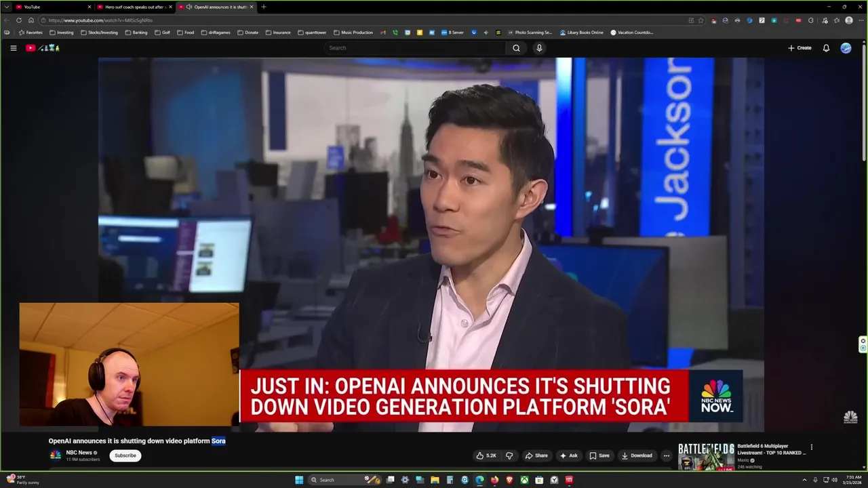Open the taskbar Settings gear app
The height and width of the screenshot is (488, 868).
405,480
